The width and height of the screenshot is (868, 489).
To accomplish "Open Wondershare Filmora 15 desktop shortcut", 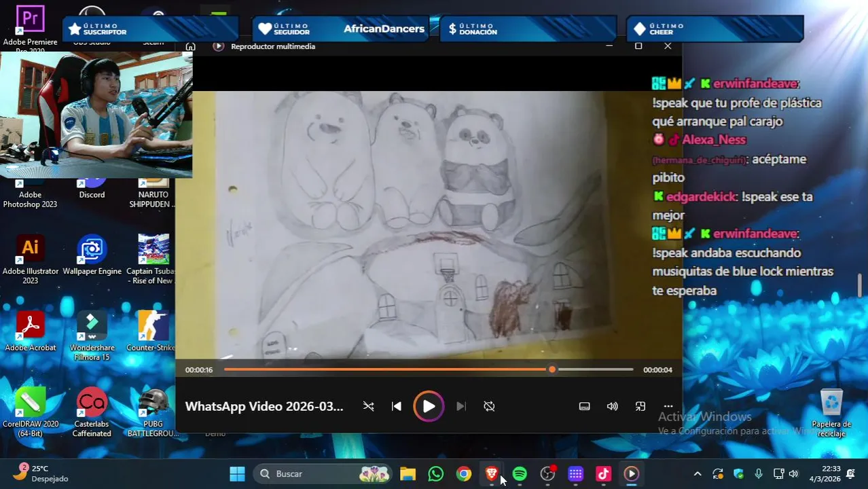I will (92, 336).
